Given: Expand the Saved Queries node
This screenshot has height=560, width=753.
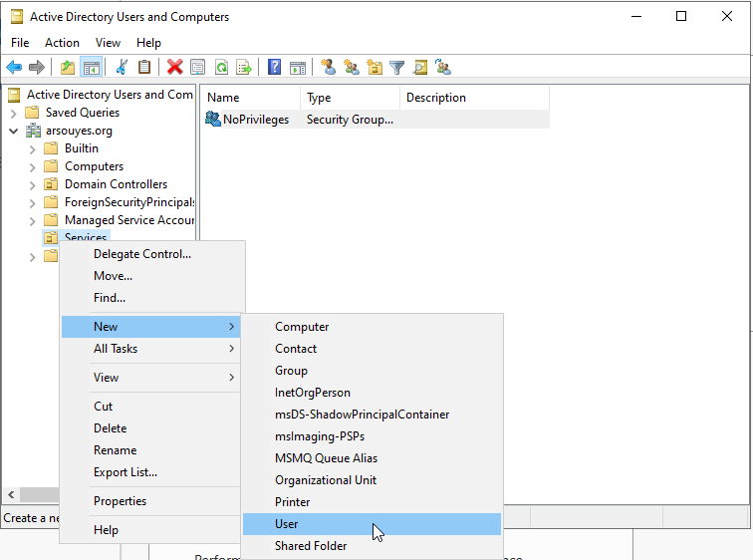Looking at the screenshot, I should click(x=14, y=114).
